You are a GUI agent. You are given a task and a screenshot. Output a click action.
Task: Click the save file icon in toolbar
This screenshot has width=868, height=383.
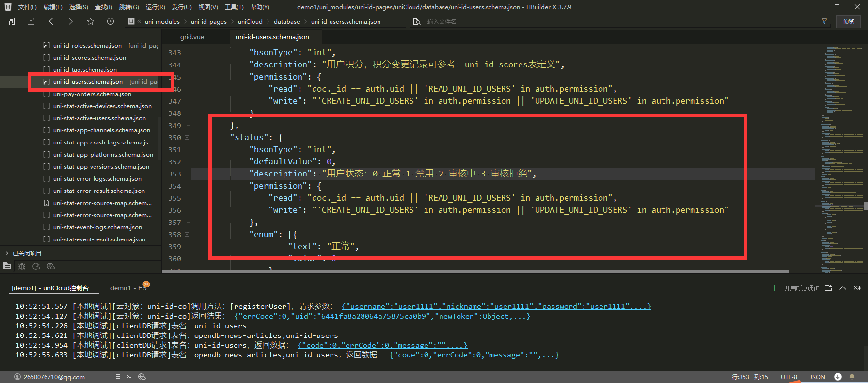31,21
